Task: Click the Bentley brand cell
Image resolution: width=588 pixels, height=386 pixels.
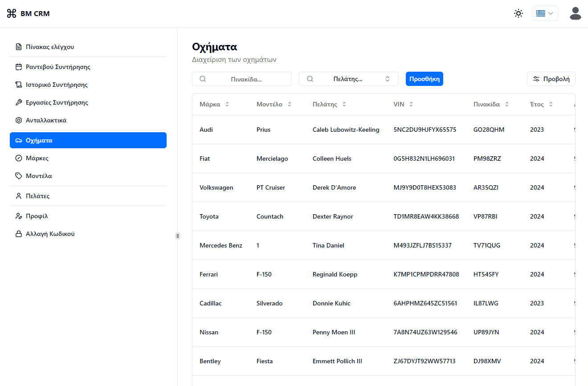Action: point(210,361)
